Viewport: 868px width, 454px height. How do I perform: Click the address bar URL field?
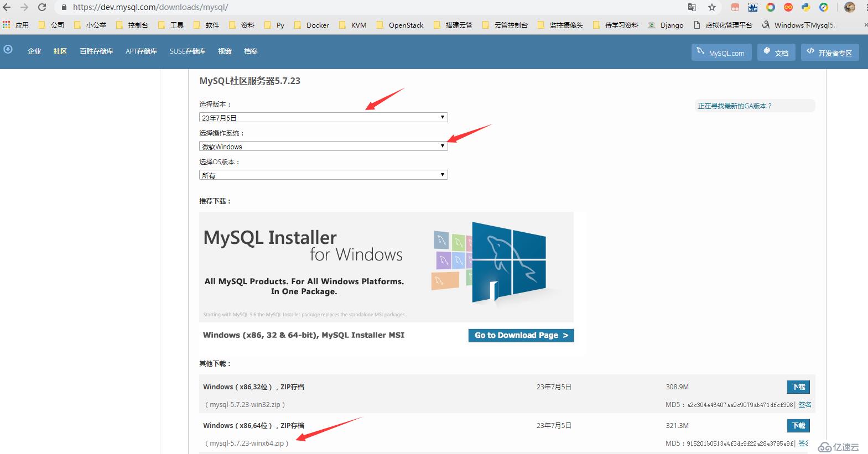coord(371,8)
